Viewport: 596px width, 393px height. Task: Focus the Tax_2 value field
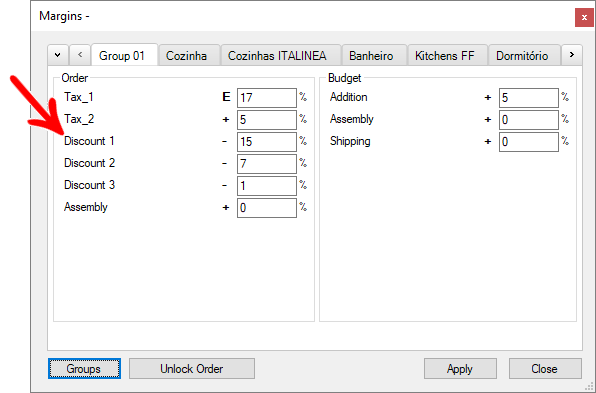(267, 120)
